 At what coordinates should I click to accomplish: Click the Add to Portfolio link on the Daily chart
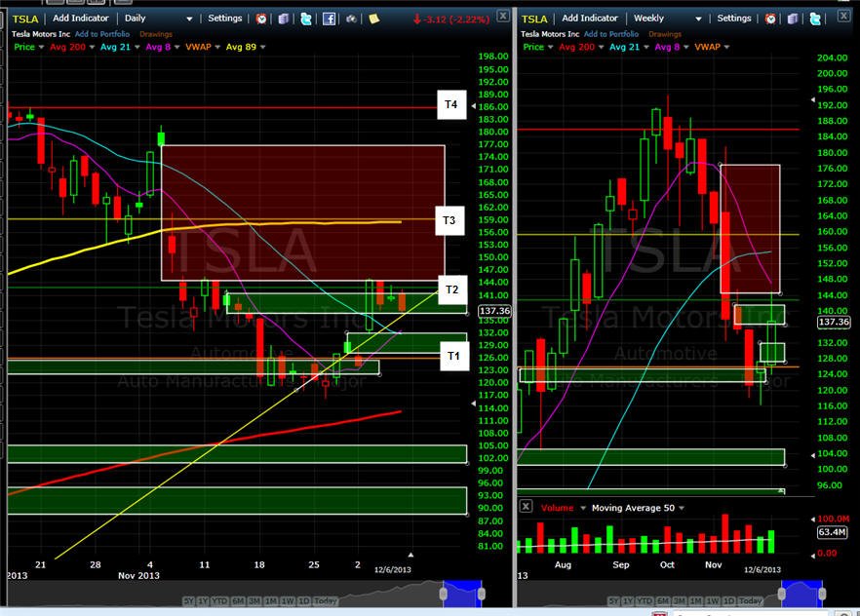(x=102, y=34)
